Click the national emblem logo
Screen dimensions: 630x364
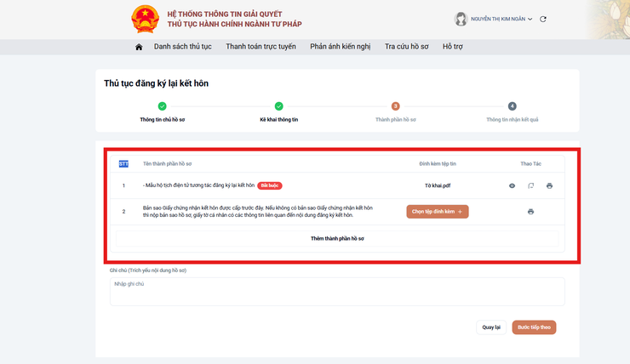coord(145,19)
